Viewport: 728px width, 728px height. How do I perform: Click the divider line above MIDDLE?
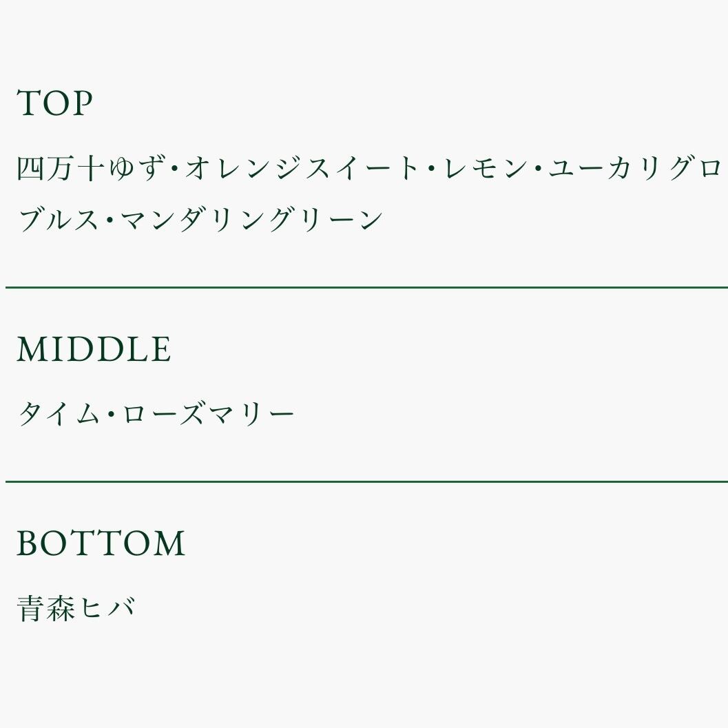tap(366, 287)
